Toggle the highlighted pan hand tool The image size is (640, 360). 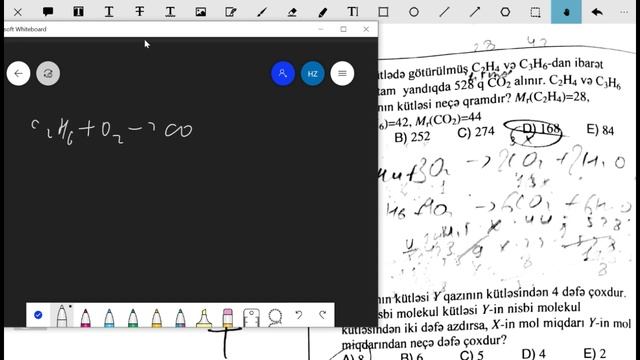click(566, 12)
